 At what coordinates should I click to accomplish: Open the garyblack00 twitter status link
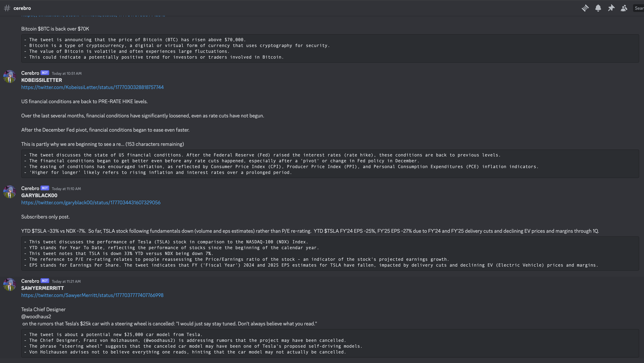pyautogui.click(x=91, y=202)
